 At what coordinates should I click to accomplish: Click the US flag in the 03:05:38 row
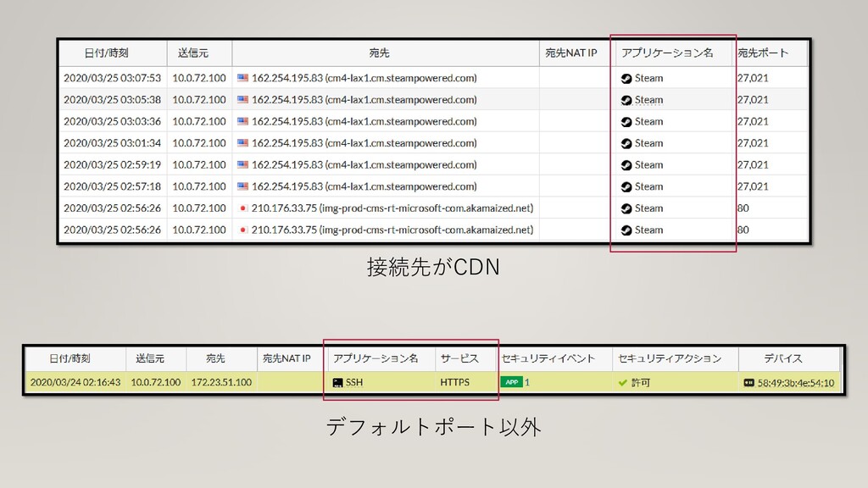pos(242,100)
